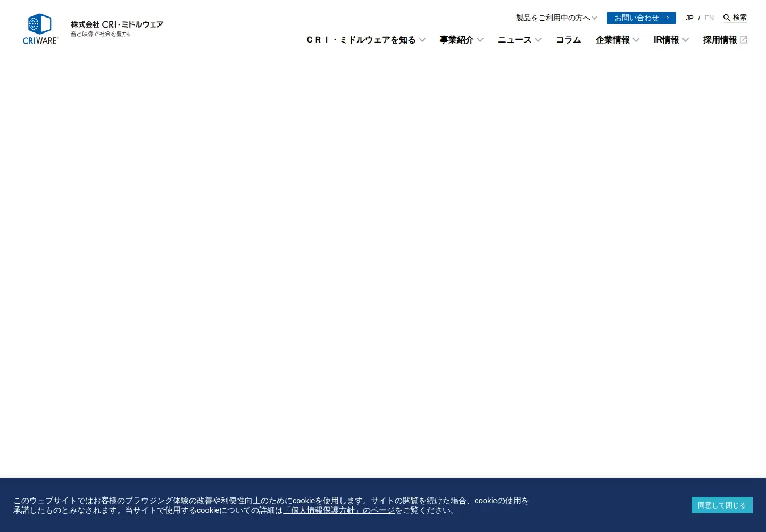Image resolution: width=766 pixels, height=532 pixels.
Task: Expand the 事業紹介 menu chevron
Action: click(x=480, y=40)
